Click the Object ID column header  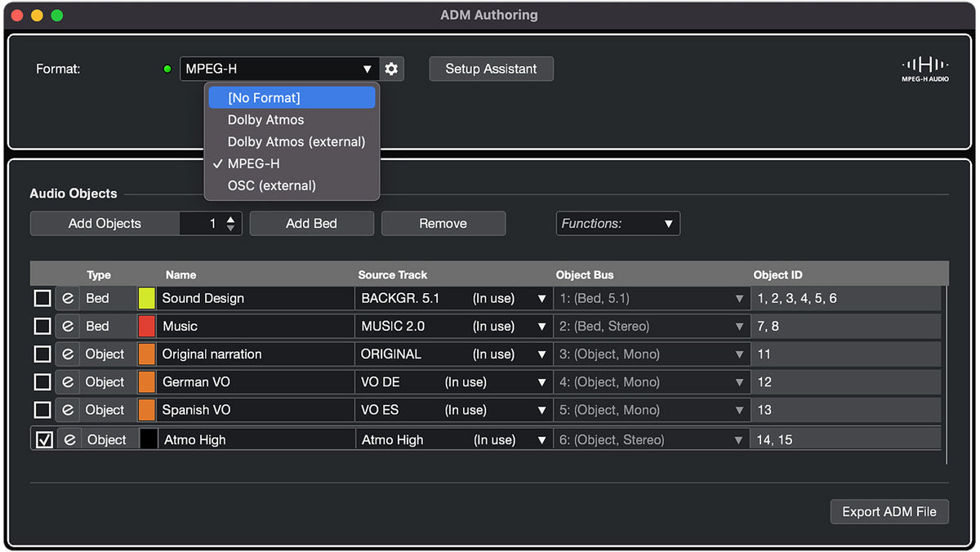click(x=777, y=275)
